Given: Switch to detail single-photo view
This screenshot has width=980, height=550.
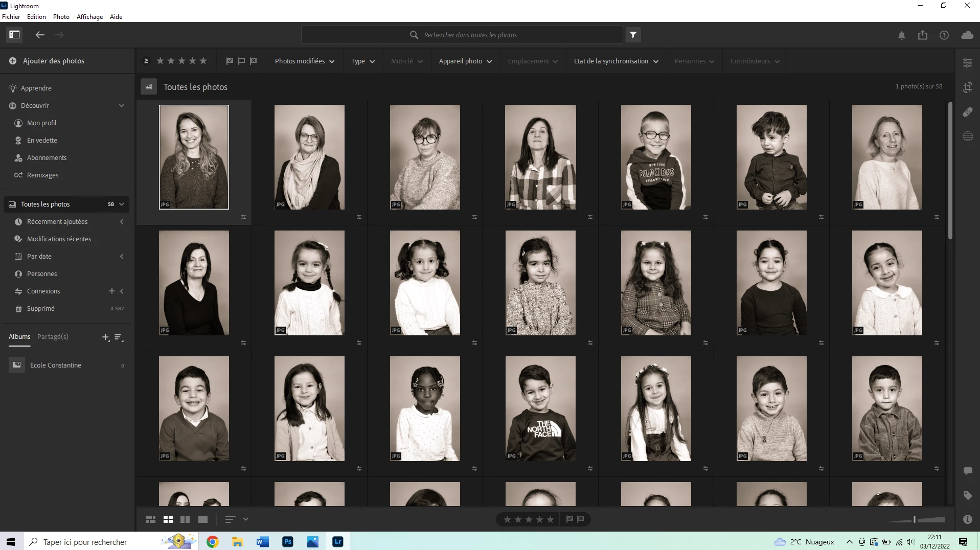Looking at the screenshot, I should coord(203,519).
